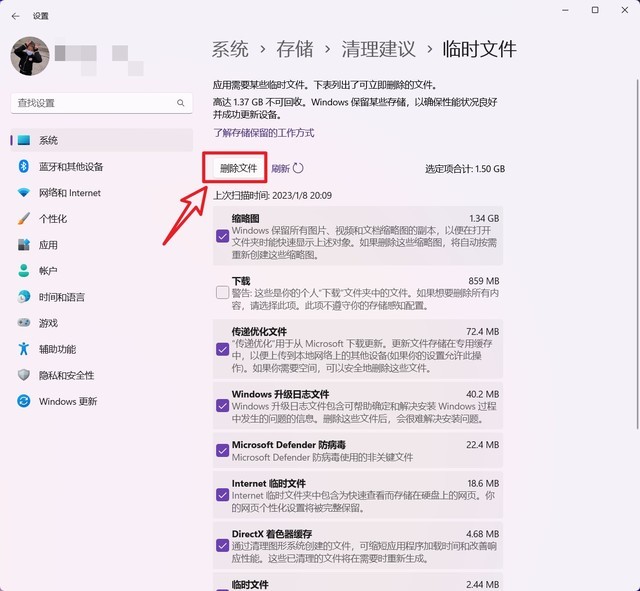Go back with the arrow icon

click(16, 16)
